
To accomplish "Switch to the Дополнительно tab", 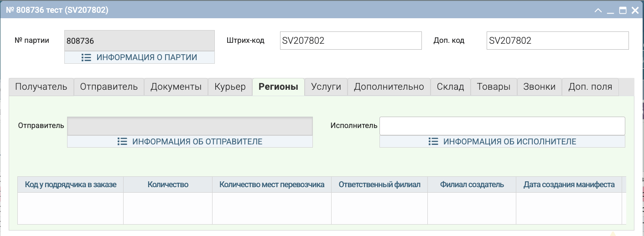I will [x=389, y=87].
